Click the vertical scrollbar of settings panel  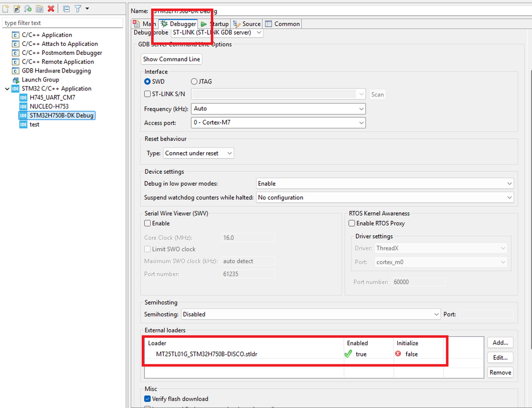click(530, 210)
